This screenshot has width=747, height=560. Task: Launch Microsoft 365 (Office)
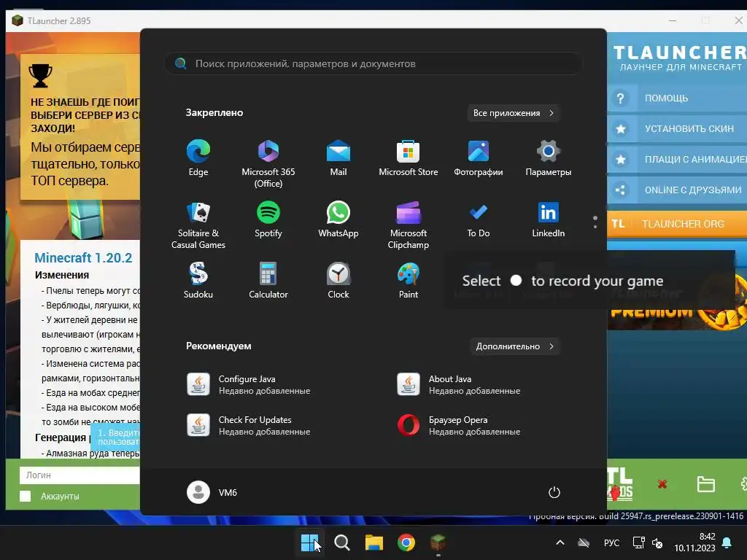268,163
